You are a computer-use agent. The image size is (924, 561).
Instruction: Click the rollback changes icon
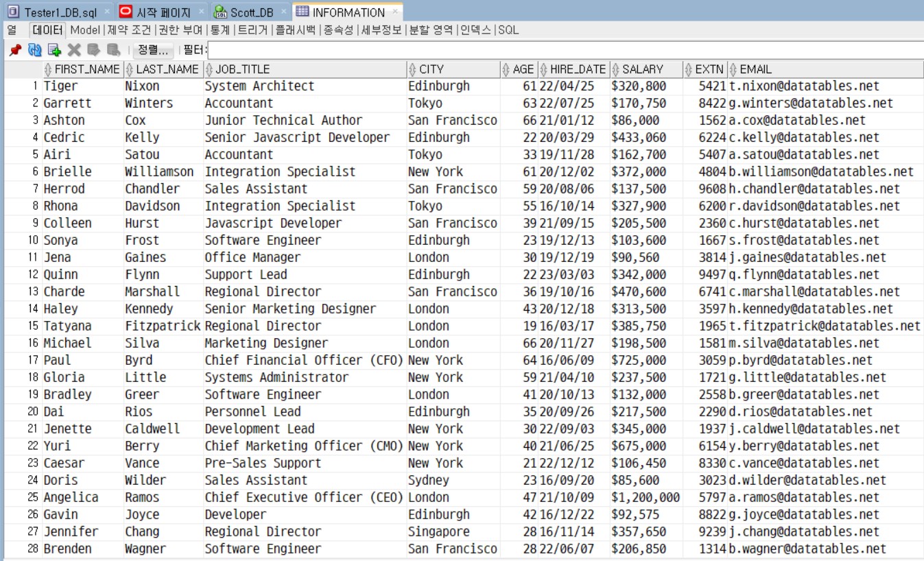(x=114, y=50)
